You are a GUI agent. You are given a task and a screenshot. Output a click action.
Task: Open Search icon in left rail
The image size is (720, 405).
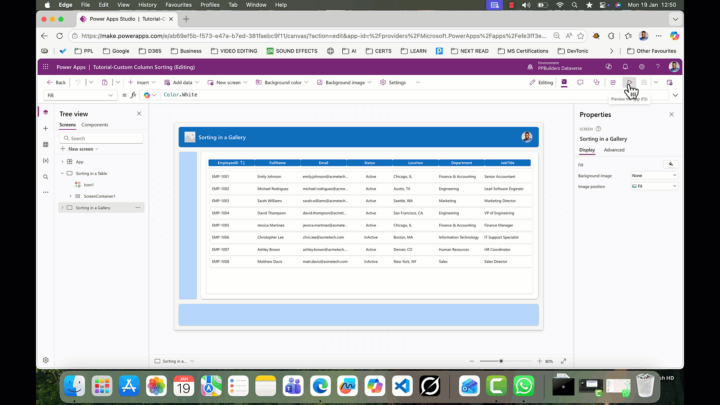coord(45,177)
